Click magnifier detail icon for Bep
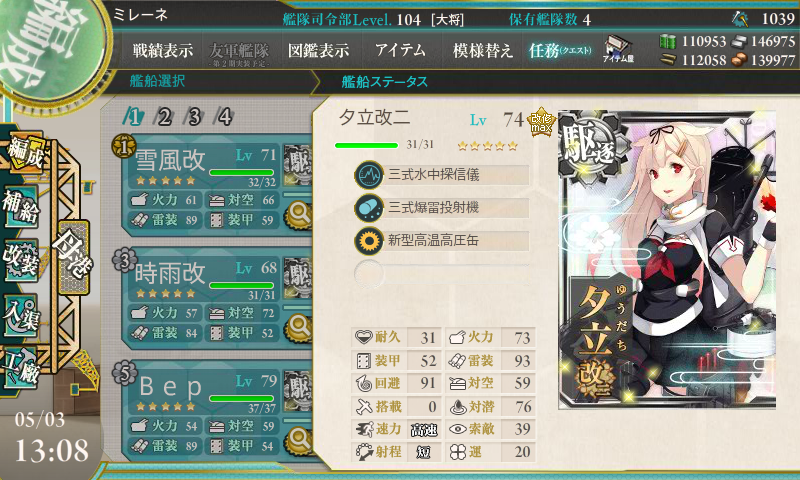 pyautogui.click(x=298, y=440)
